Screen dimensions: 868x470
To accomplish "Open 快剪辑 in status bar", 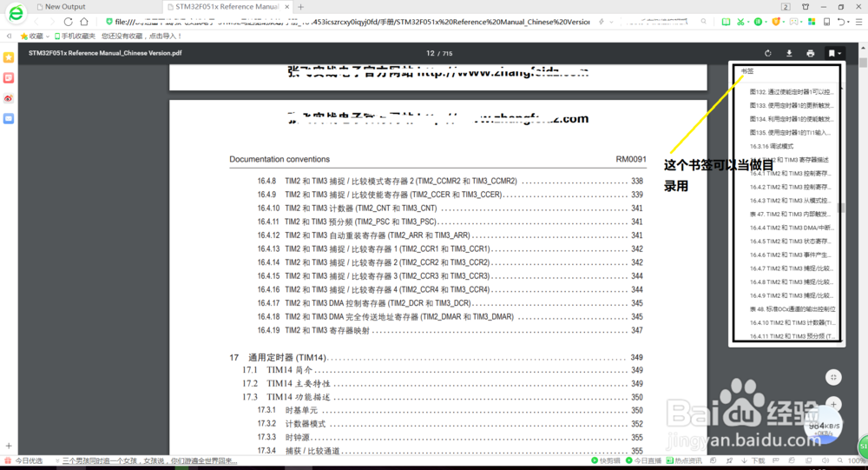I will 606,460.
